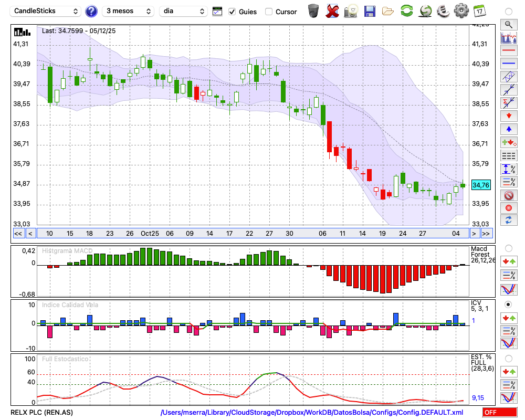Click the red OFF status indicator
This screenshot has width=525, height=420.
click(499, 413)
